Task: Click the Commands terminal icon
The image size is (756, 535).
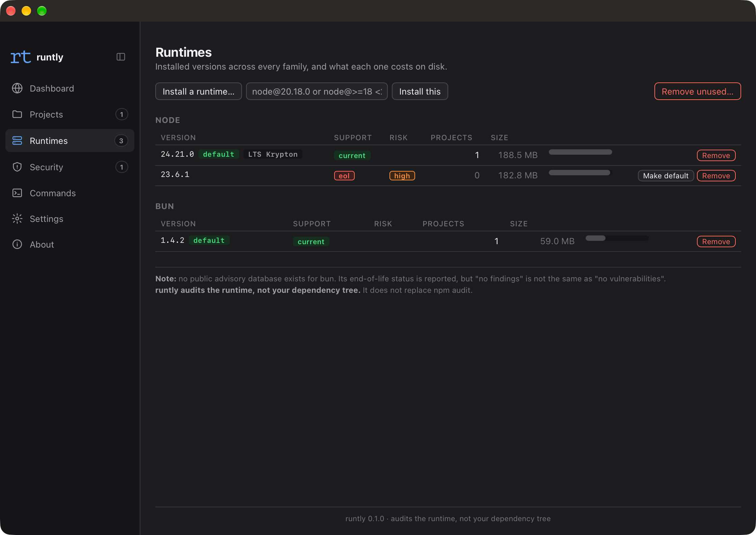Action: [x=17, y=193]
